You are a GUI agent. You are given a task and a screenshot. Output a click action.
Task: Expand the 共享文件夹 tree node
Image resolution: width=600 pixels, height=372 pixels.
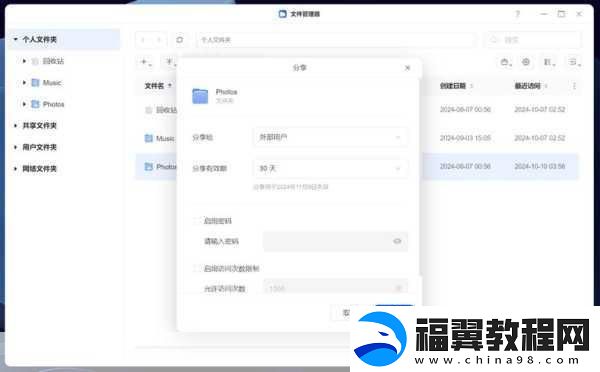pyautogui.click(x=15, y=126)
